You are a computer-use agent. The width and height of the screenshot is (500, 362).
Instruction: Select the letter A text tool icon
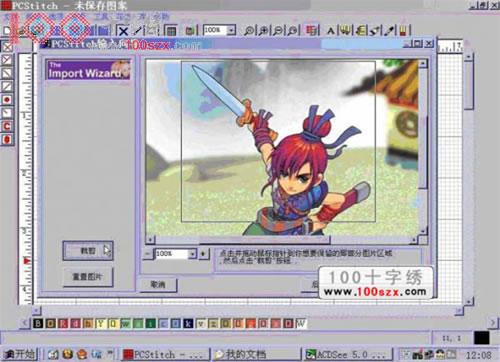click(x=330, y=31)
